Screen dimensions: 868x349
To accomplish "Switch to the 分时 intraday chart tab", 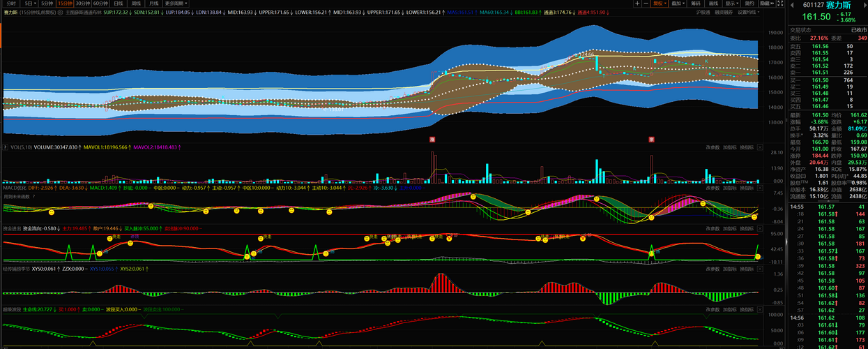I will [x=10, y=3].
